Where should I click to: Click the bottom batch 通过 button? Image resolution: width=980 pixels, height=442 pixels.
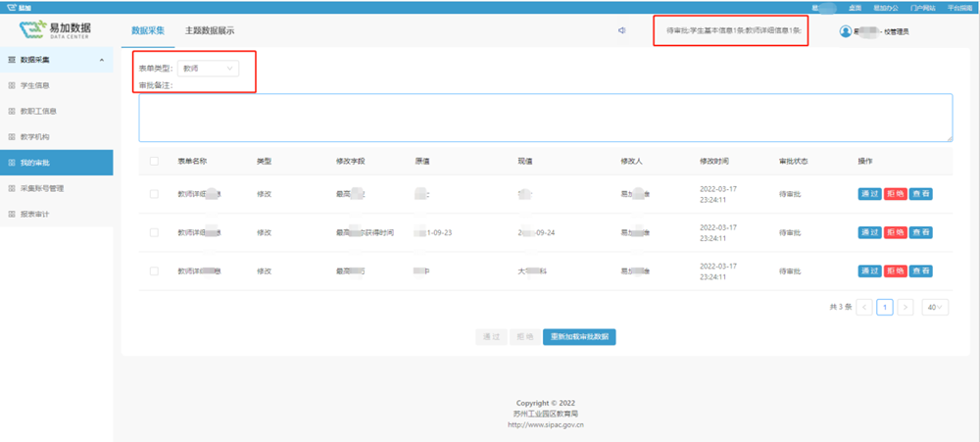[x=491, y=337]
